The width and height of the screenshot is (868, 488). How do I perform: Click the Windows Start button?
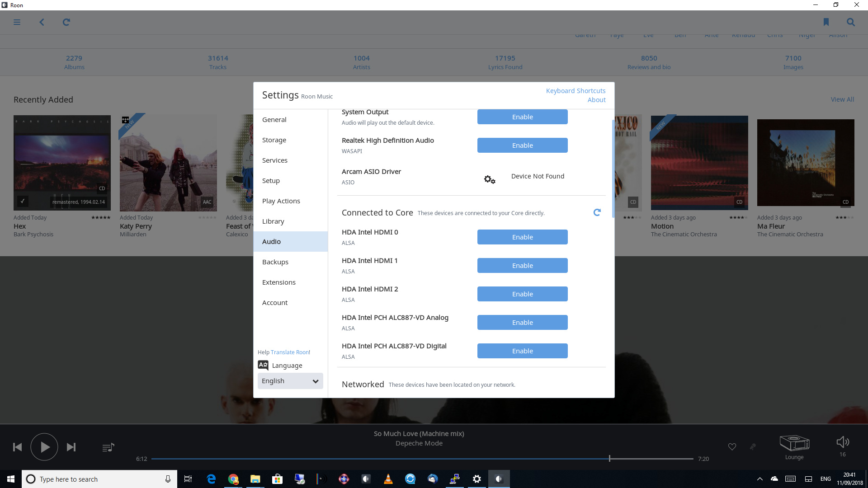11,479
